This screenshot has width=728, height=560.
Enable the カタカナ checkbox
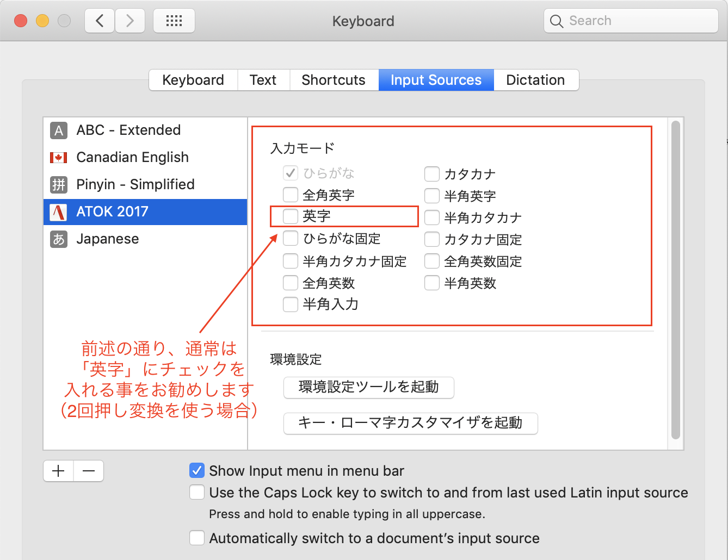coord(432,174)
